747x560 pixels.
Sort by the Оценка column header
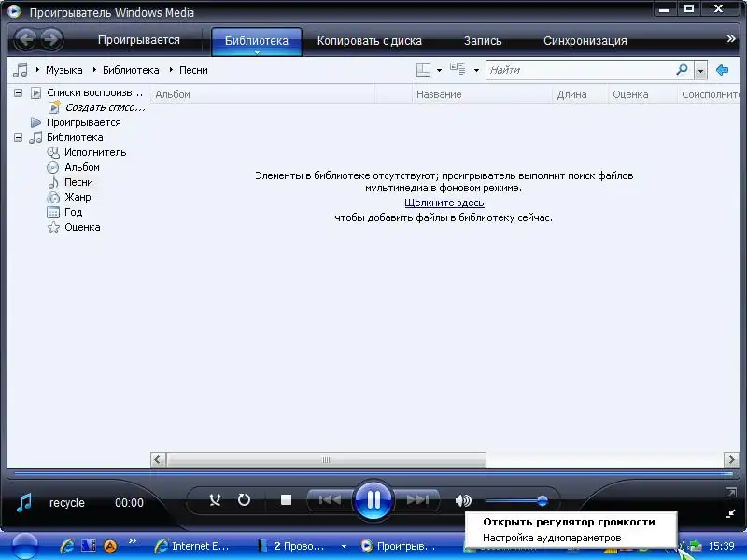click(642, 94)
